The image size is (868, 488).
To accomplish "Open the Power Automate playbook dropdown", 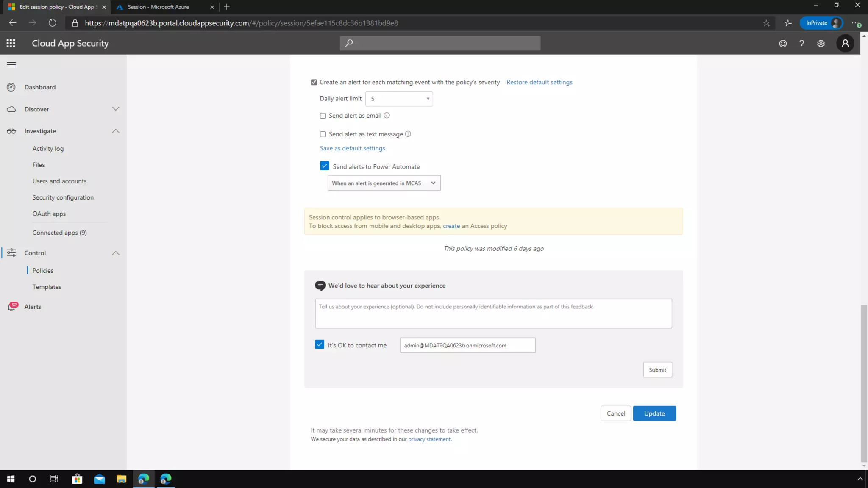I will tap(384, 183).
